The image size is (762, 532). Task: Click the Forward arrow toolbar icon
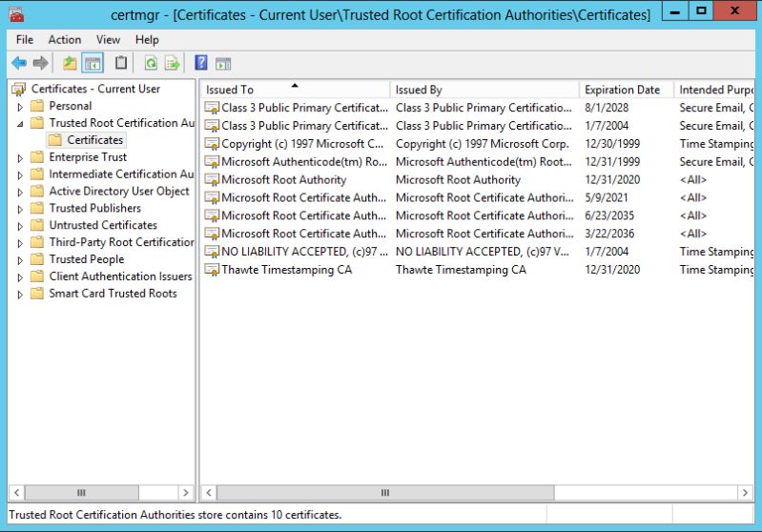click(40, 63)
